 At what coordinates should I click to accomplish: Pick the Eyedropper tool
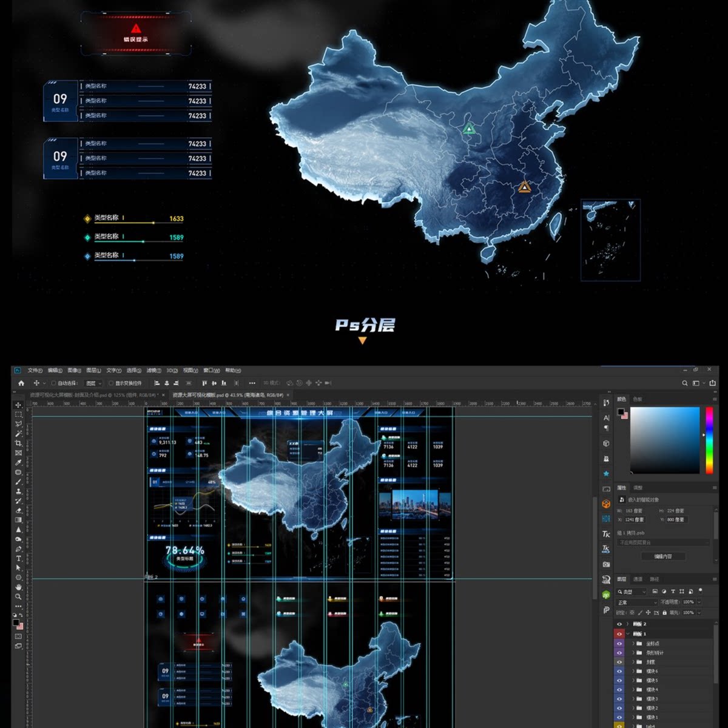click(18, 463)
